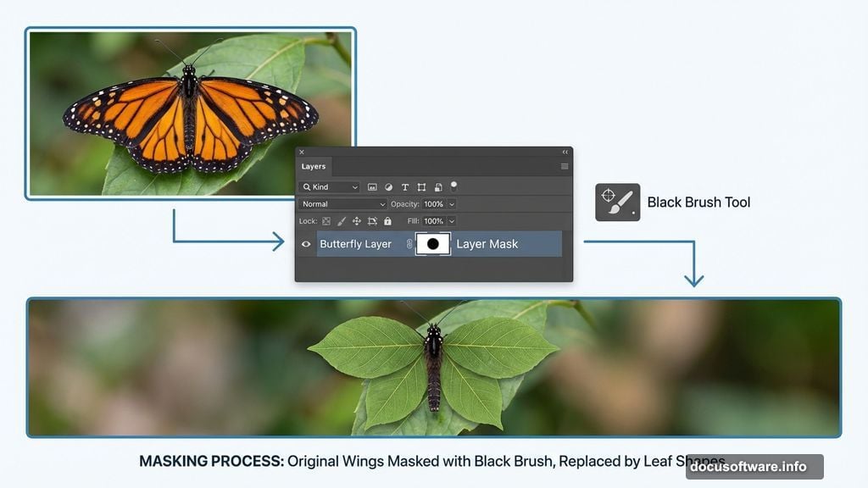Screen dimensions: 868x488
Task: Open the Layers panel menu
Action: [564, 166]
